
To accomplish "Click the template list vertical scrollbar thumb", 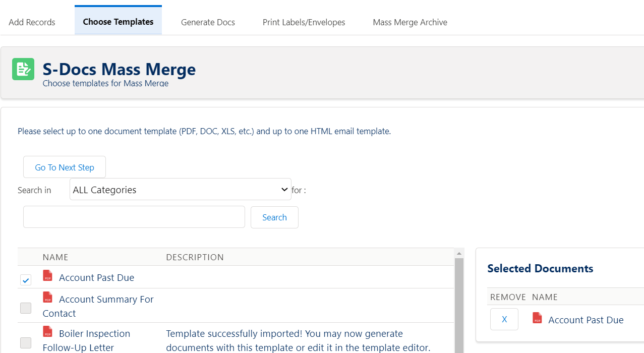I will [x=459, y=305].
